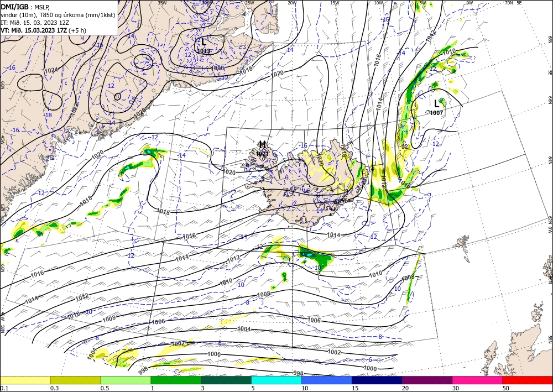Image resolution: width=553 pixels, height=392 pixels.
Task: Click the 1024 isobar label over Greenland
Action: pyautogui.click(x=51, y=71)
